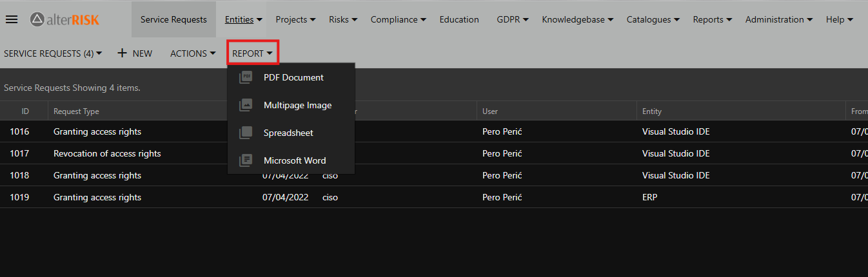868x277 pixels.
Task: Sort by the Entity column header
Action: point(652,111)
